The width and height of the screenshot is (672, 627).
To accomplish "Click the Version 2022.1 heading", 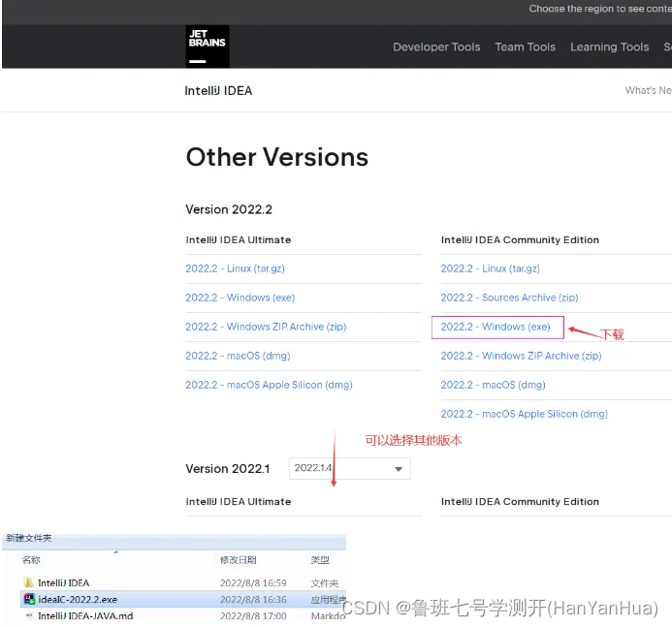I will coord(228,468).
